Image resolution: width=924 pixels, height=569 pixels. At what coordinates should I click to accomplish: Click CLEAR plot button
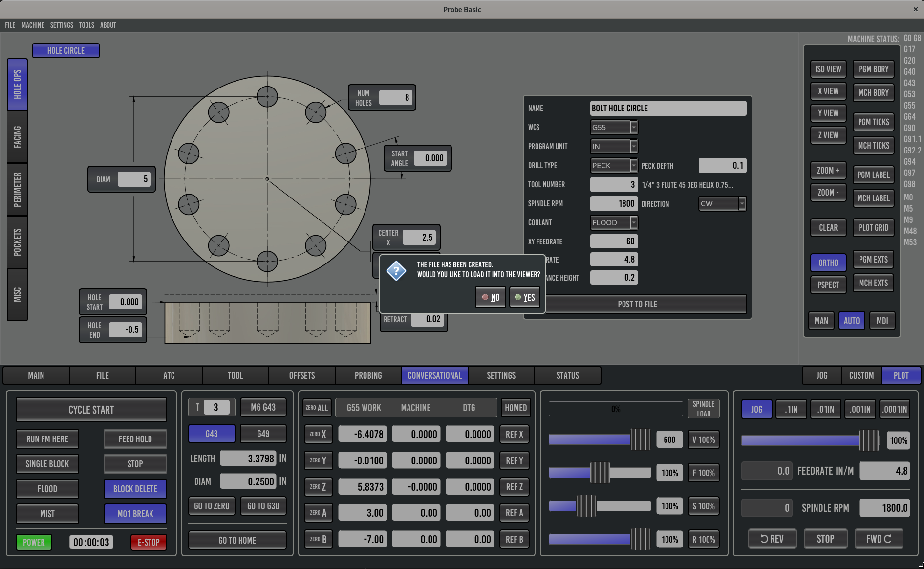(x=828, y=227)
